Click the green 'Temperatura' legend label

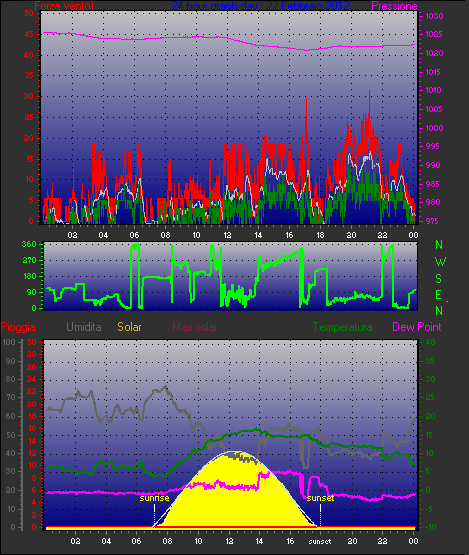coord(342,327)
